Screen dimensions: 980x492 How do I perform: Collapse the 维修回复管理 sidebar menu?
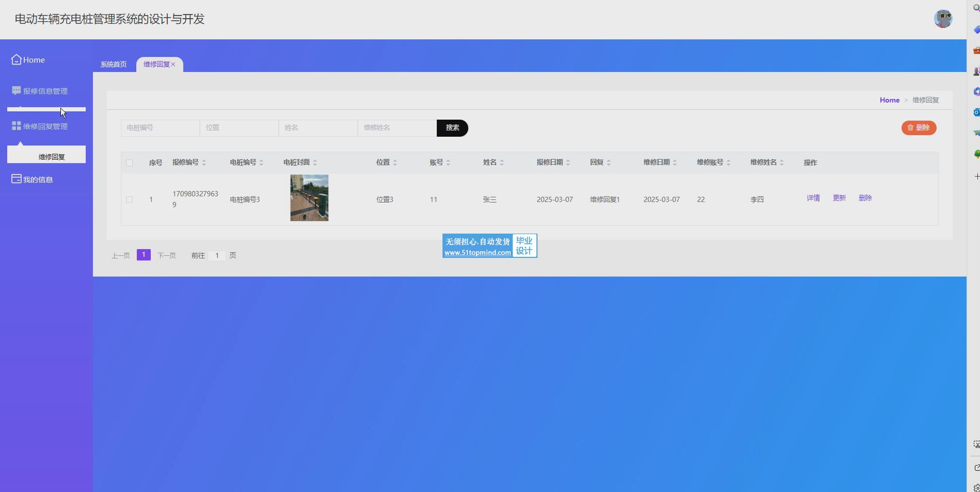(x=45, y=127)
